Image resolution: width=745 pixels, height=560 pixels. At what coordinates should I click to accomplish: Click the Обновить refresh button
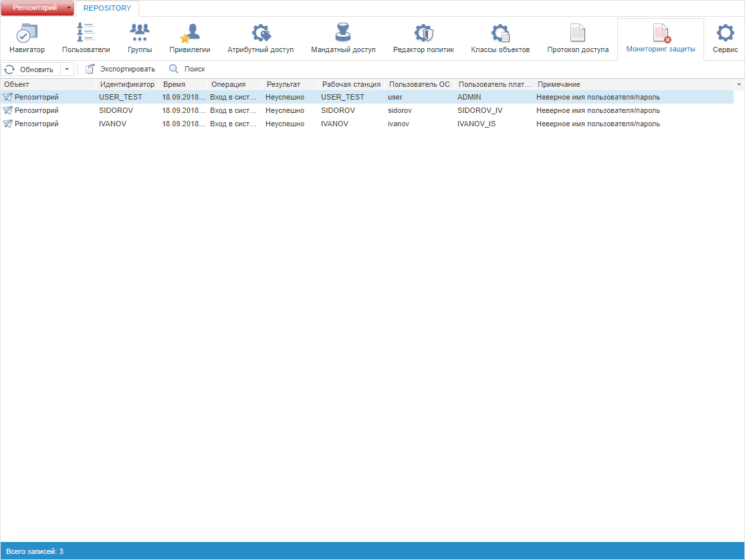click(30, 69)
